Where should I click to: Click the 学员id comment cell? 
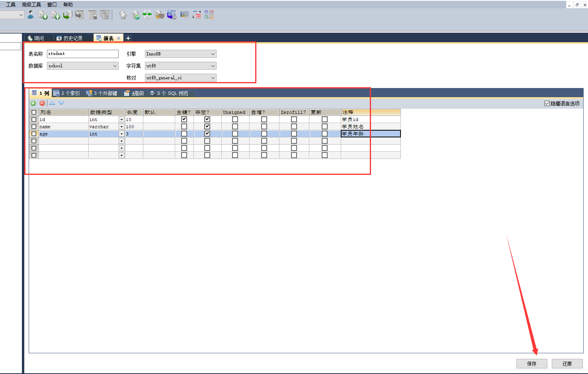click(x=371, y=119)
